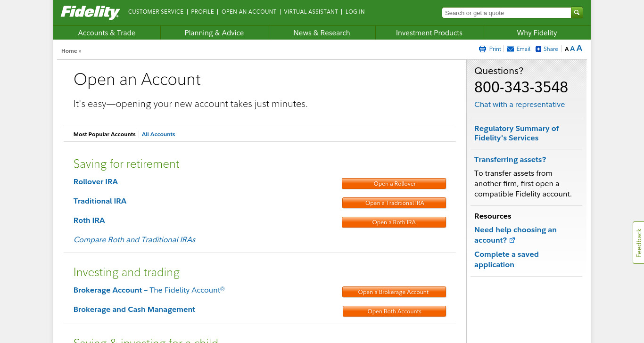Select the largest text size A
This screenshot has width=644, height=343.
(579, 48)
